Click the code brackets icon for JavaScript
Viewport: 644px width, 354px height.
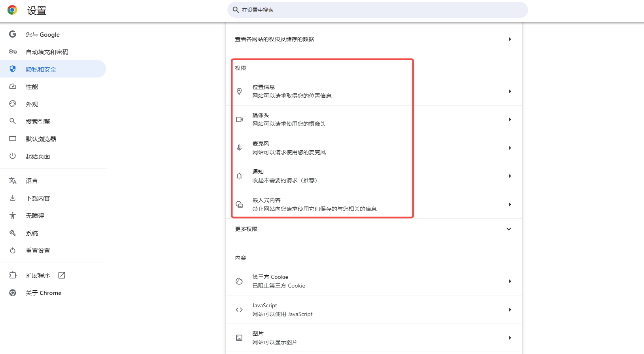239,310
